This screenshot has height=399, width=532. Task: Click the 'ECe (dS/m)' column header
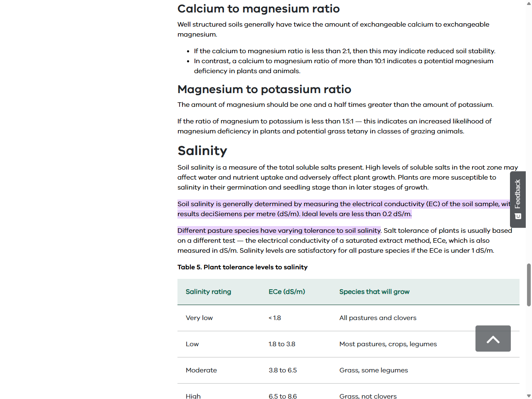tap(287, 292)
